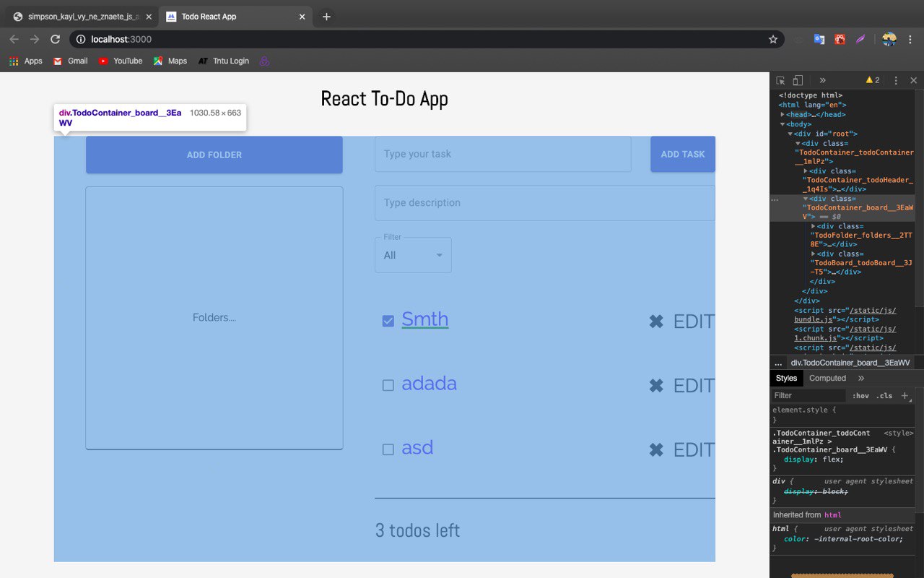Screen dimensions: 924x578
Task: Delete the adada todo with the X icon
Action: pos(656,386)
